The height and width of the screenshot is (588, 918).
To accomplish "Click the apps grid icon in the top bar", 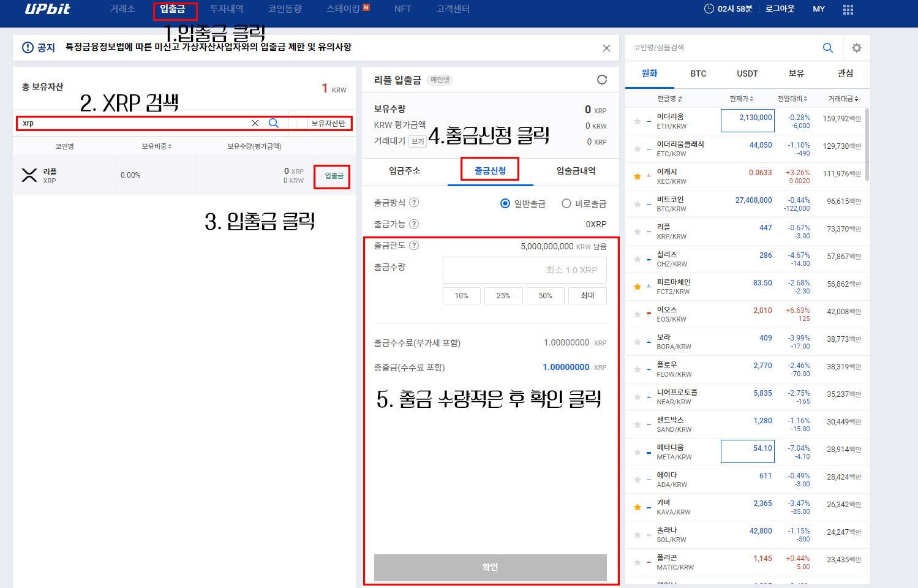I will click(848, 9).
